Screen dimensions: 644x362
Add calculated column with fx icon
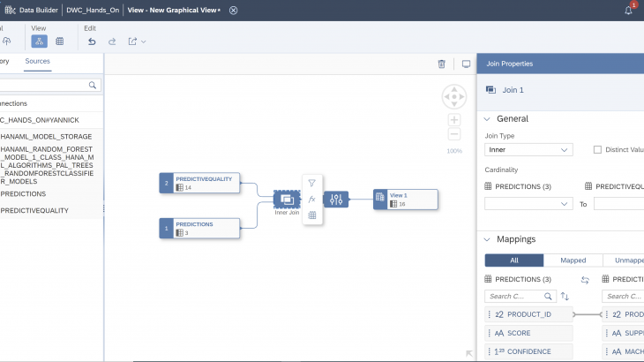(x=311, y=199)
